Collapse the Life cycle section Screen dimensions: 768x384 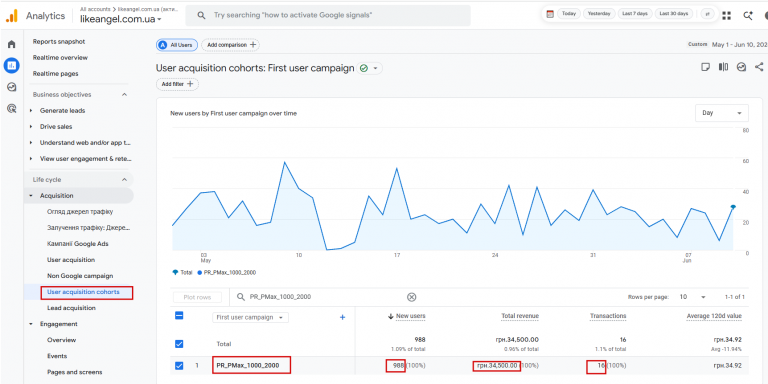tap(124, 180)
